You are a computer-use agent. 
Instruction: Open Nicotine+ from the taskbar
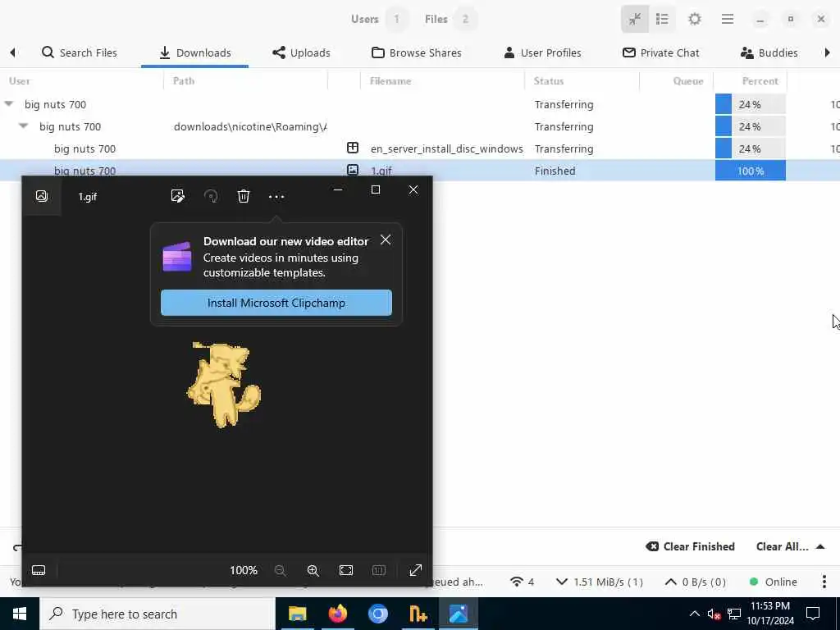(418, 614)
